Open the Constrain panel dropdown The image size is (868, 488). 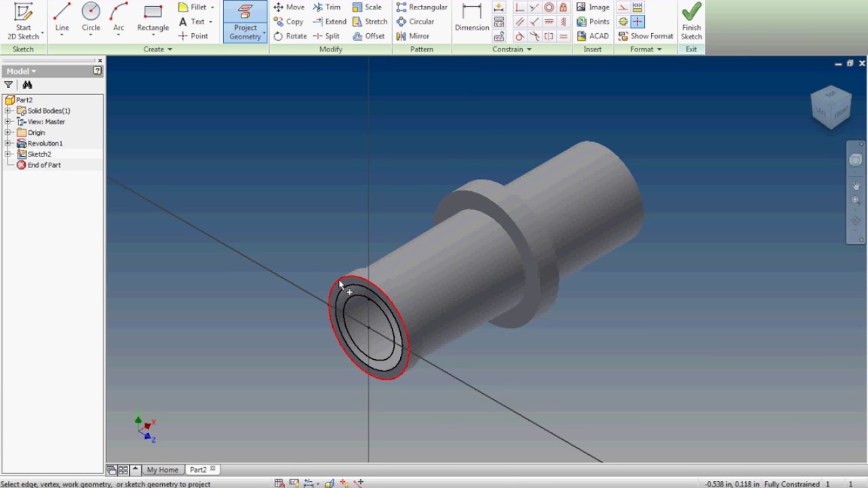(512, 49)
